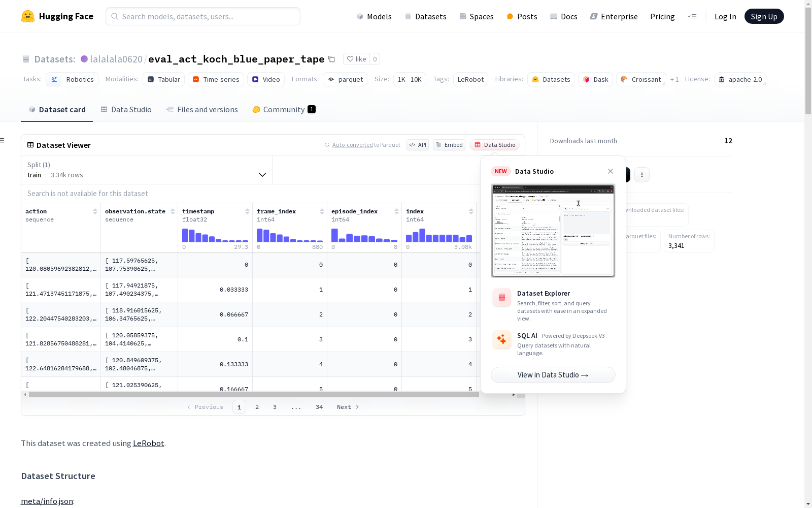Select the Croissant library tag
This screenshot has height=508, width=812.
(x=641, y=79)
